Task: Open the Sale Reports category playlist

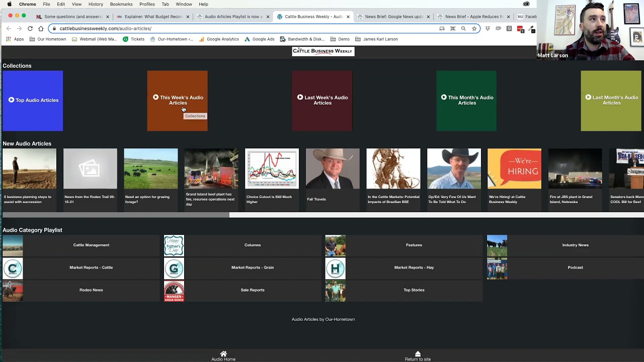Action: [243, 290]
